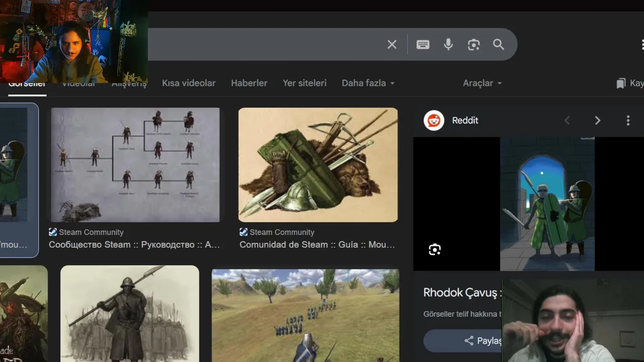Open the Rhodok Çavuş title link
644x362 pixels.
point(462,293)
